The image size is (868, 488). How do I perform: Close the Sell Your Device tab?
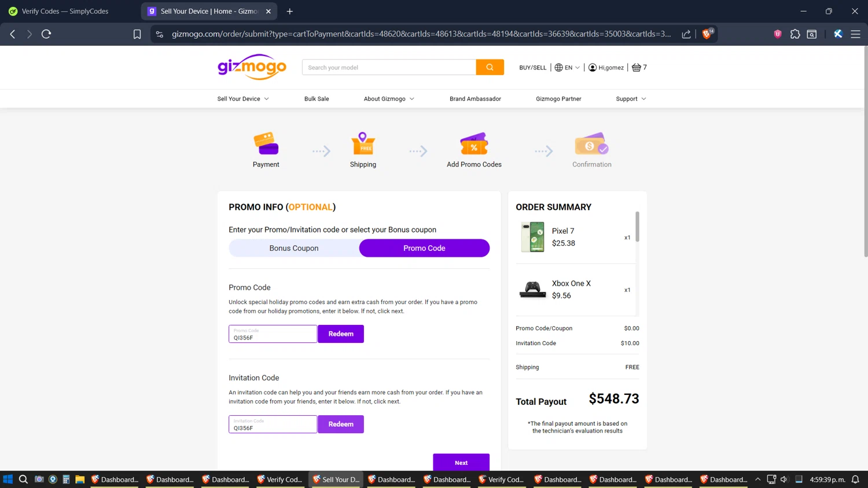click(x=269, y=11)
